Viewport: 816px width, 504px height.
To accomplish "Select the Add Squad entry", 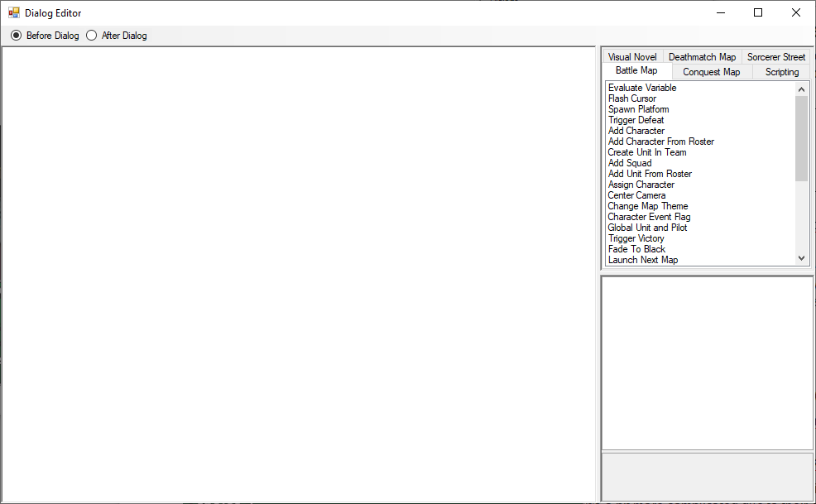I will 630,163.
